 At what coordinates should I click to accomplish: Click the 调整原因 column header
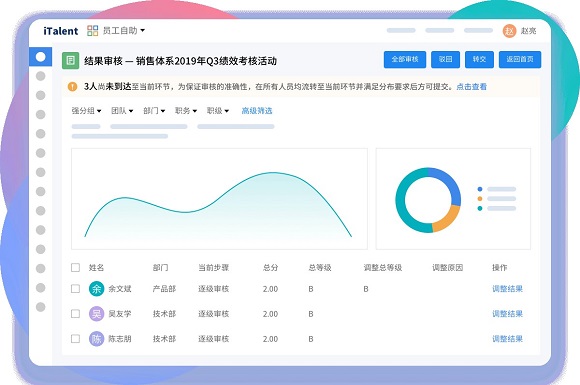[448, 267]
